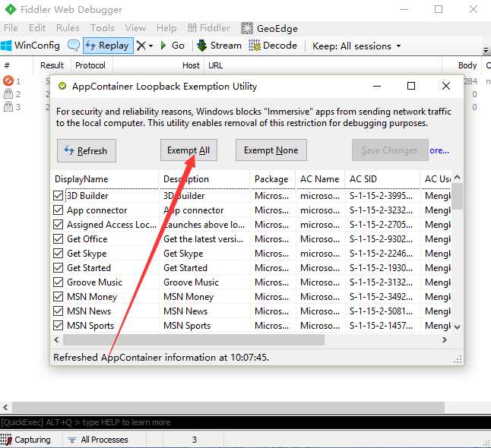
Task: Replay the selected sessions
Action: coord(108,46)
